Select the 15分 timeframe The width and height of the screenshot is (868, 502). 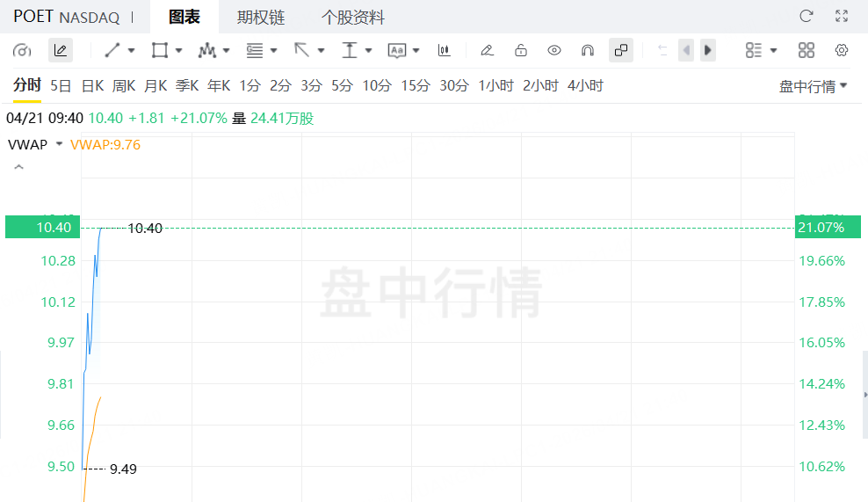[416, 86]
